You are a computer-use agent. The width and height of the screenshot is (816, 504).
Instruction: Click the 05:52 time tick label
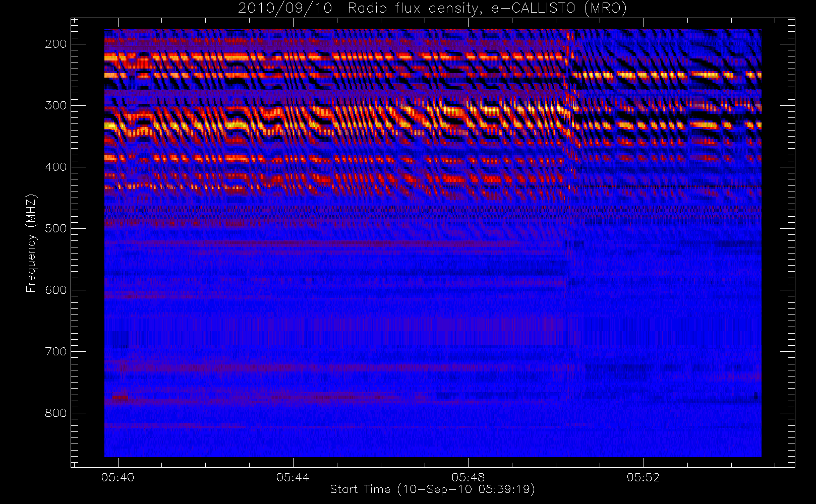coord(643,477)
